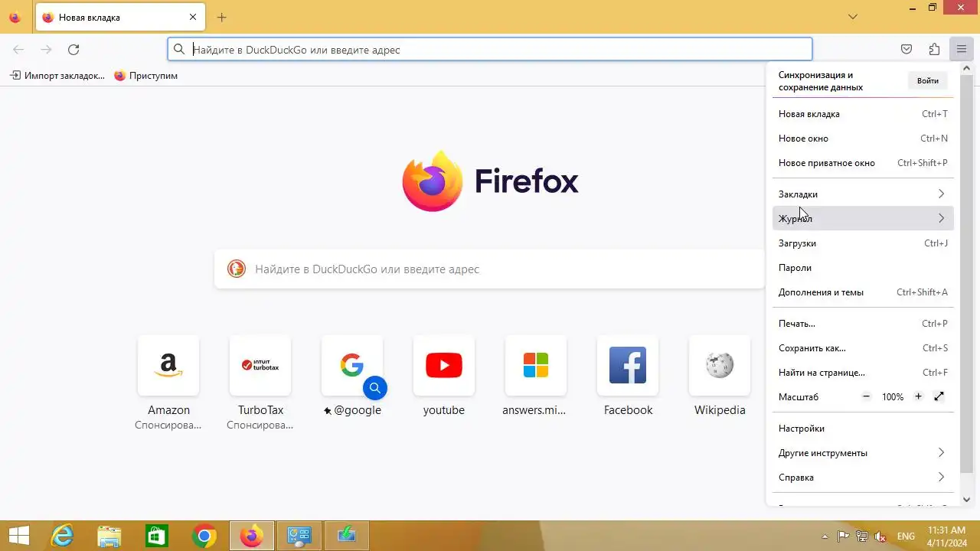
Task: Click the Action Center flag tray icon
Action: click(843, 536)
